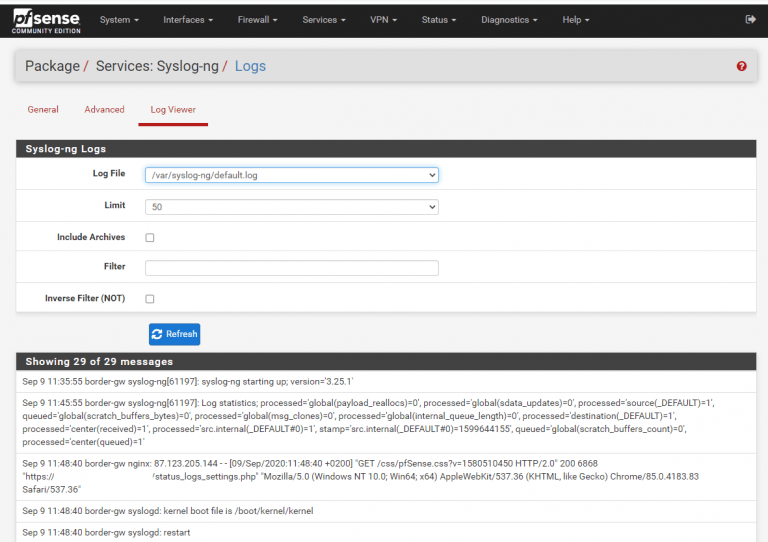
Task: Click the Log File field label
Action: [x=109, y=173]
